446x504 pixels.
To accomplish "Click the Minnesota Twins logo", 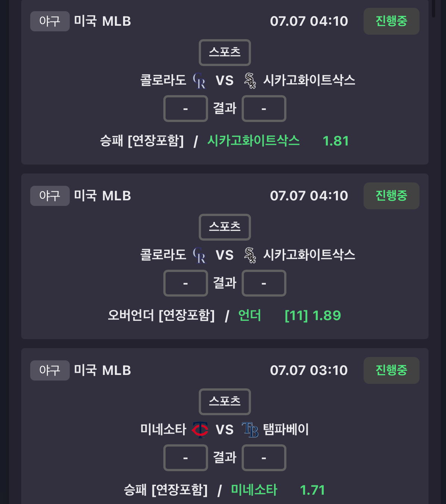I will tap(200, 429).
